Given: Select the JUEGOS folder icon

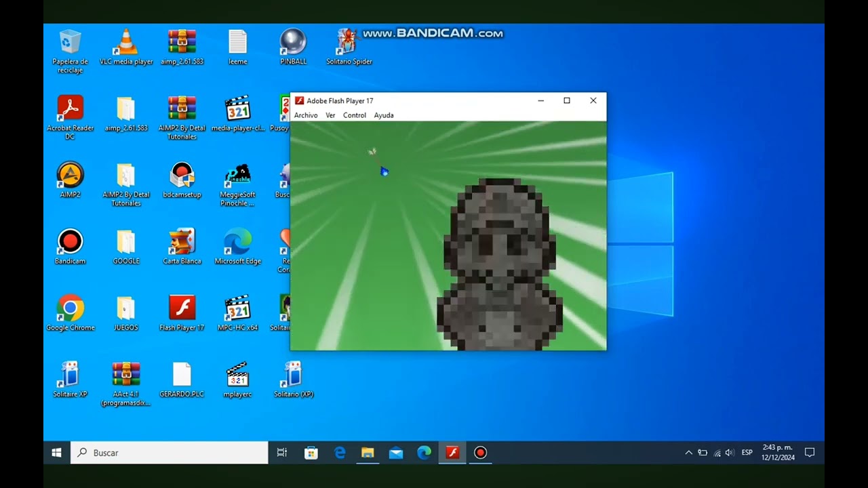Looking at the screenshot, I should click(126, 312).
